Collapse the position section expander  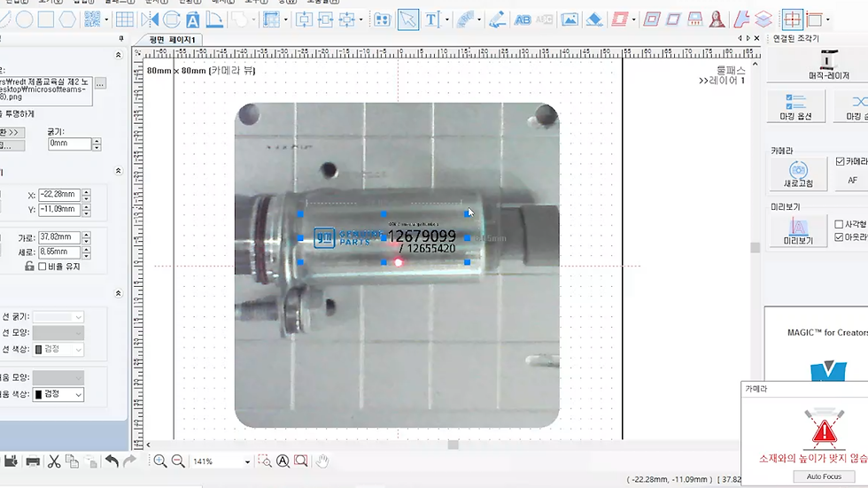click(118, 171)
